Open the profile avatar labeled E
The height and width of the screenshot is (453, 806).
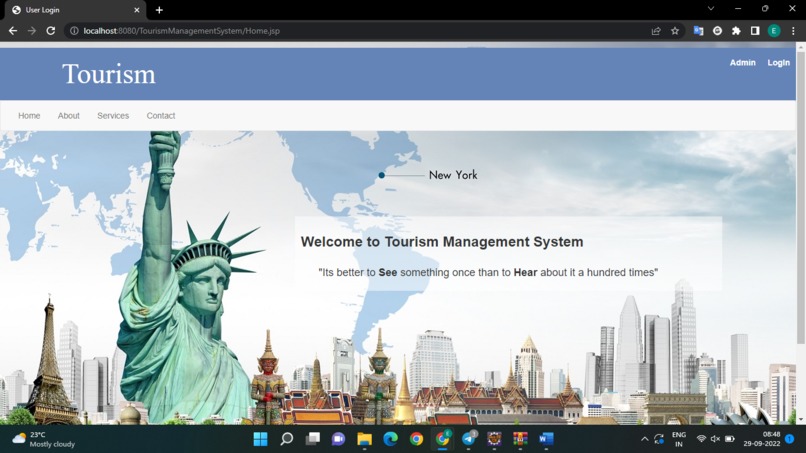pyautogui.click(x=774, y=31)
